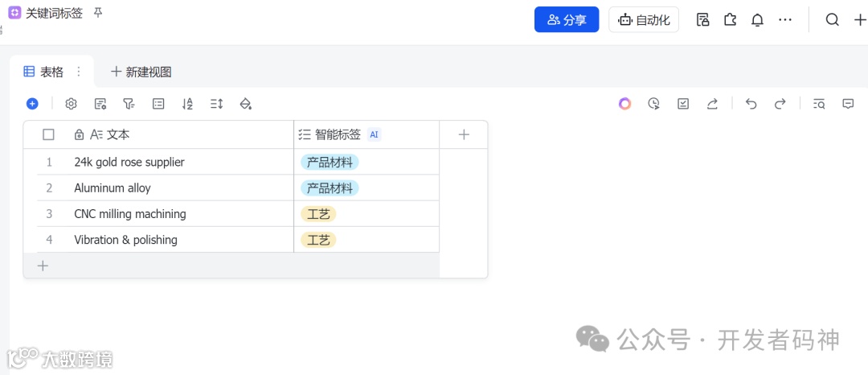Click the sort records icon
The height and width of the screenshot is (375, 868).
coord(187,104)
